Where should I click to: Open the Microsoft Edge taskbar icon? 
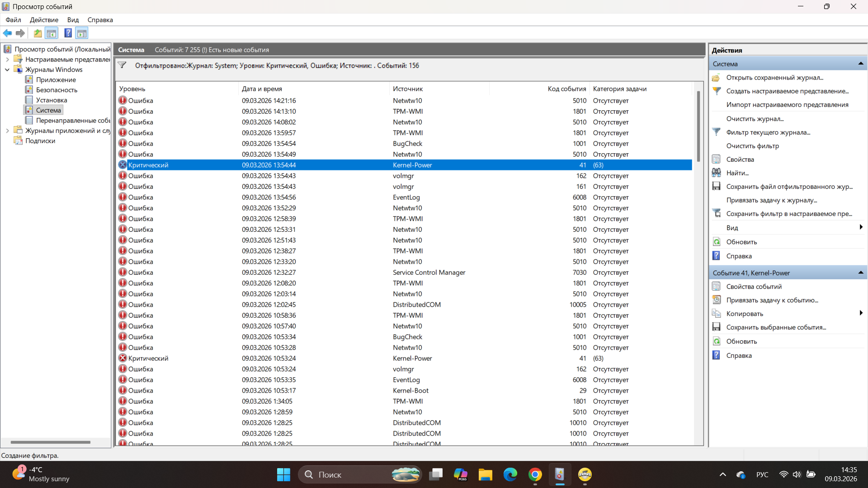tap(510, 474)
